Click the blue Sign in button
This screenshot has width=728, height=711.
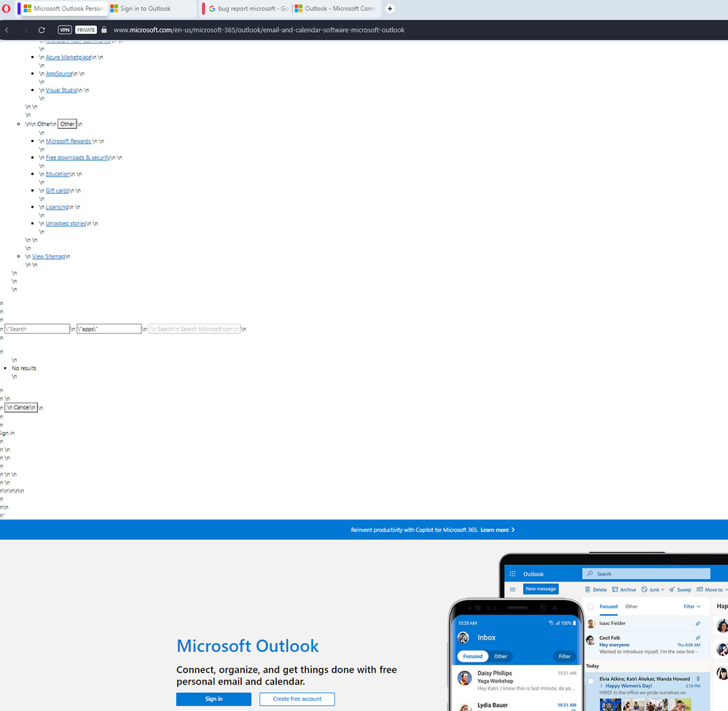(x=214, y=699)
